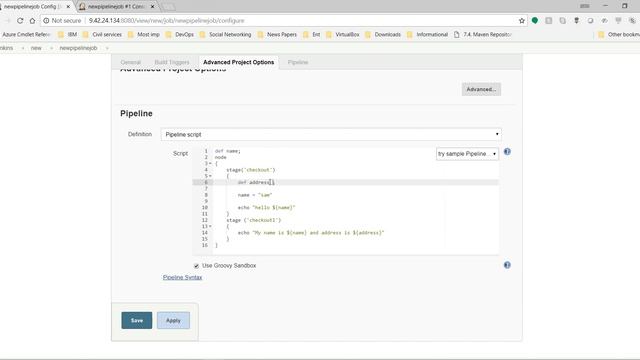Collapse the code fold at line 5
Viewport: 640px width, 360px height.
[x=210, y=176]
